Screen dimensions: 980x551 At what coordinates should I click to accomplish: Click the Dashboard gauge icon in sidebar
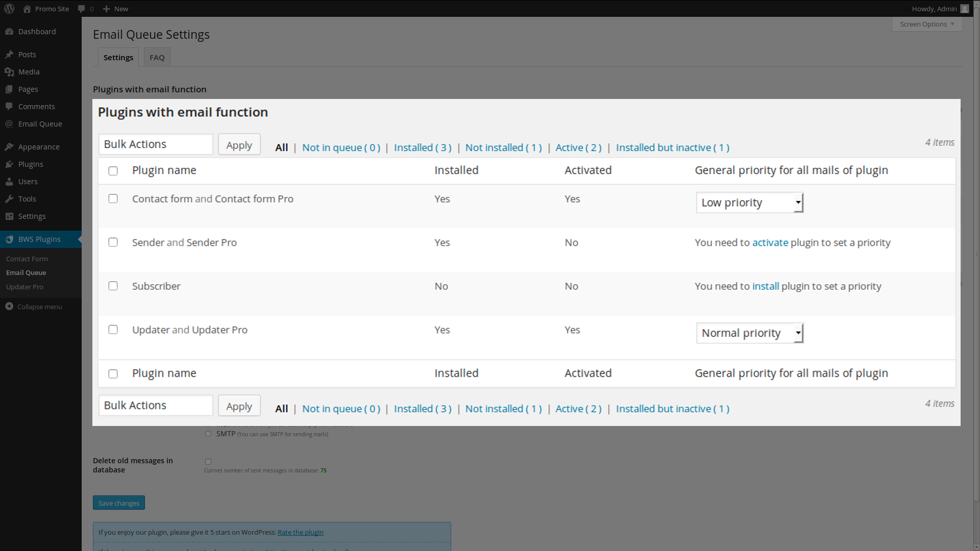[9, 32]
